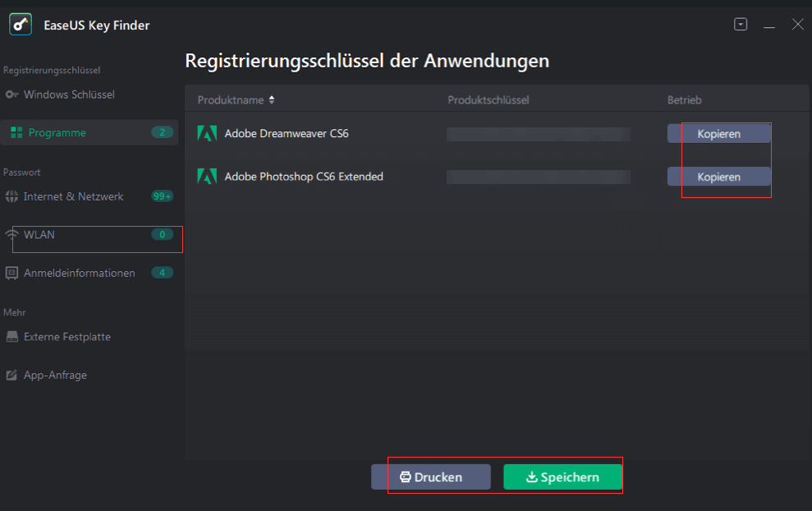Click the Adobe icon for Photoshop CS6 Extended
Image resolution: width=812 pixels, height=511 pixels.
207,176
